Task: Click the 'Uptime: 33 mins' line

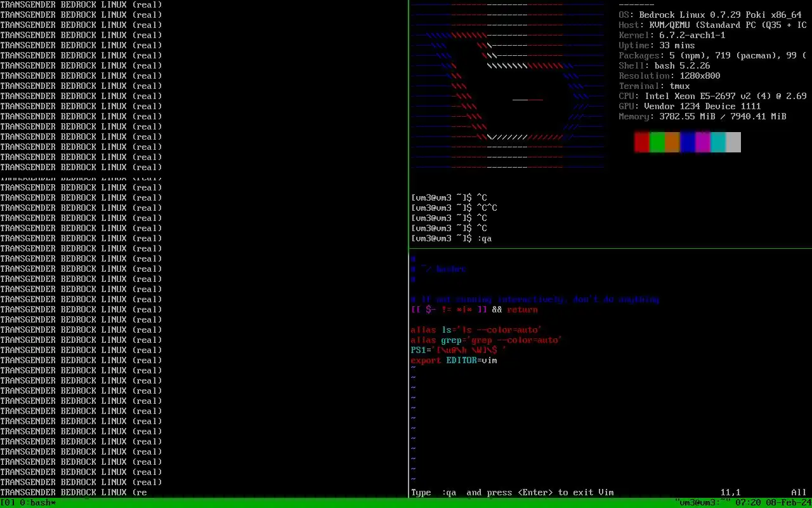Action: click(x=657, y=45)
